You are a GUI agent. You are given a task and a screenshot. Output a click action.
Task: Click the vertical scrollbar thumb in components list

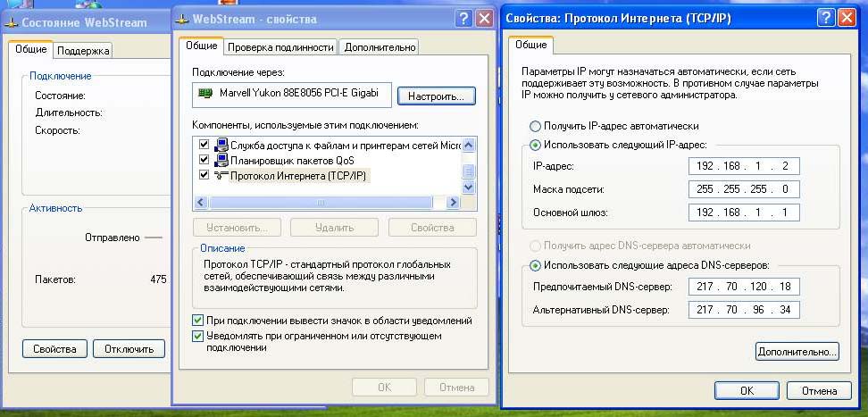pyautogui.click(x=469, y=171)
